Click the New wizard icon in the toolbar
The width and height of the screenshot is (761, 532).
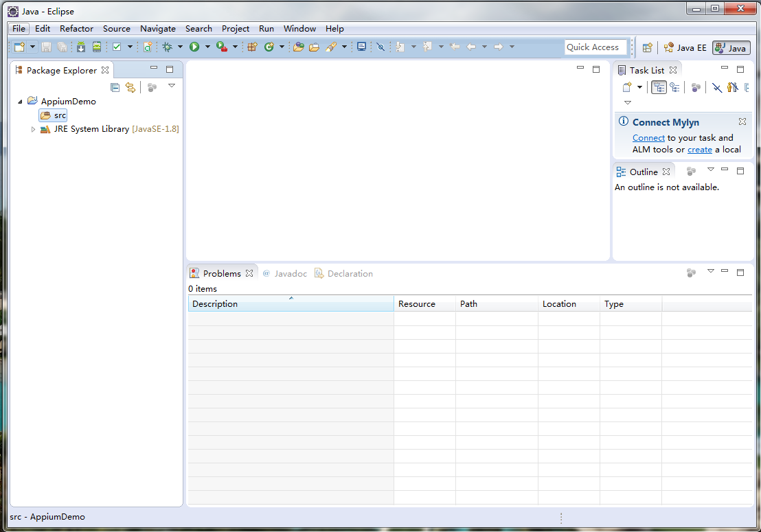[x=19, y=47]
